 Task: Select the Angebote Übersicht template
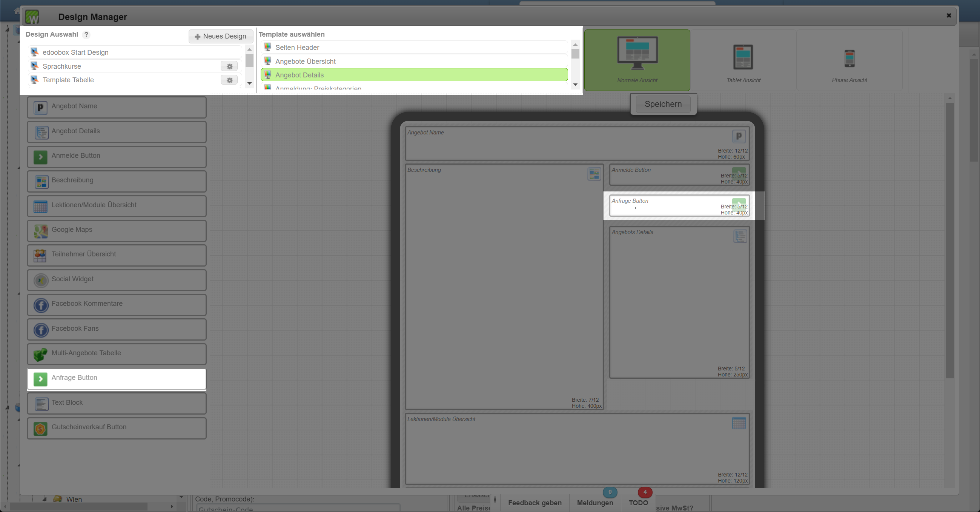(305, 61)
